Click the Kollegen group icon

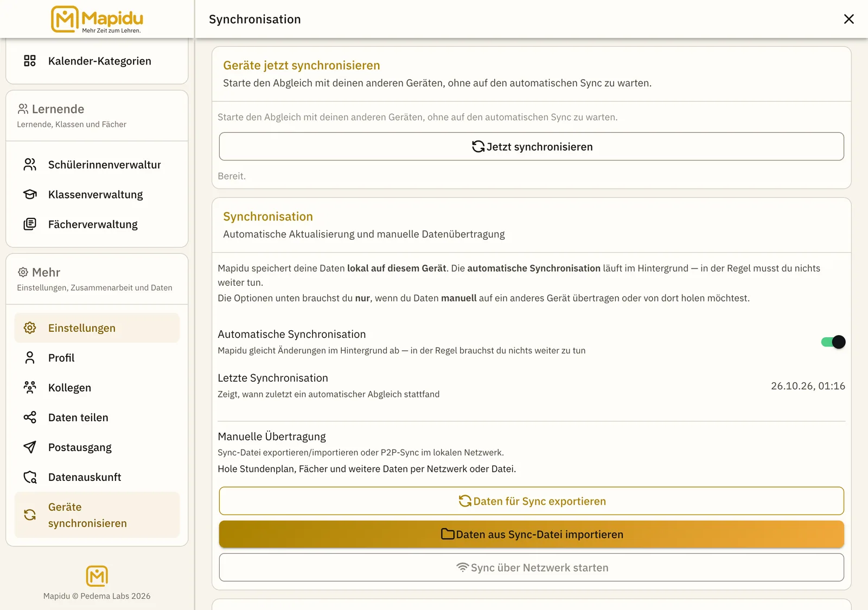coord(30,387)
